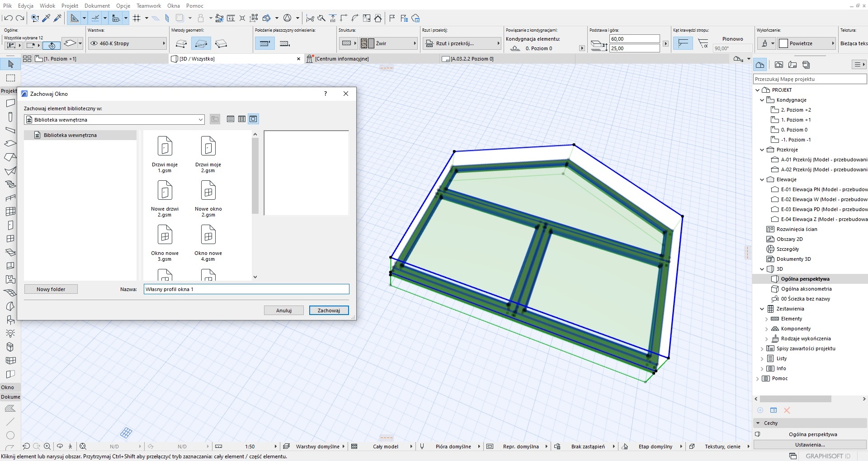Select the Marquee tool in the toolbox

tap(10, 78)
